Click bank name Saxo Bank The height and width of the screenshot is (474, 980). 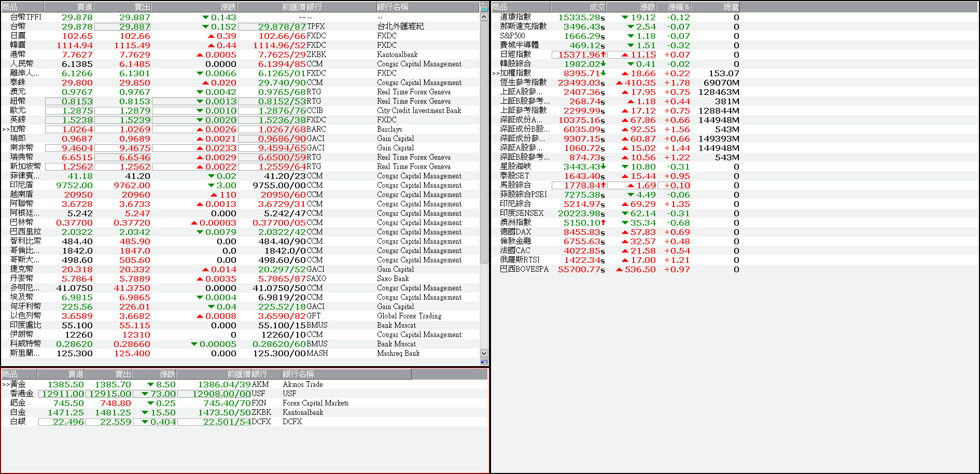(393, 278)
